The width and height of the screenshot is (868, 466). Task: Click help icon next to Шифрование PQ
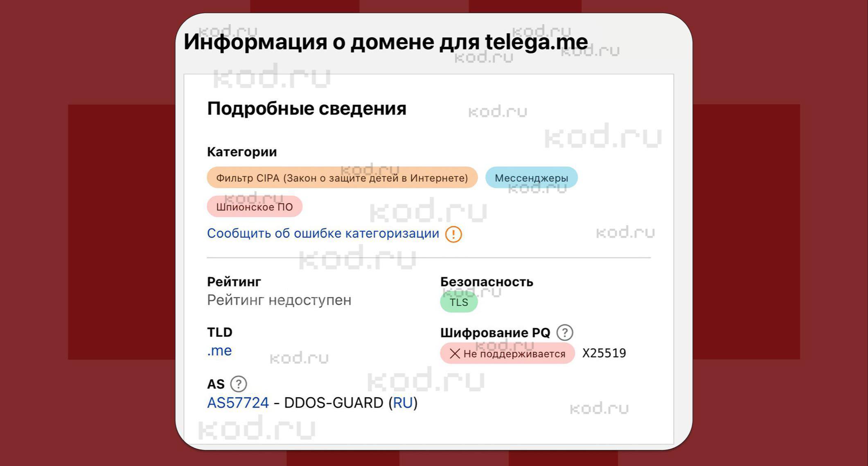[x=565, y=333]
